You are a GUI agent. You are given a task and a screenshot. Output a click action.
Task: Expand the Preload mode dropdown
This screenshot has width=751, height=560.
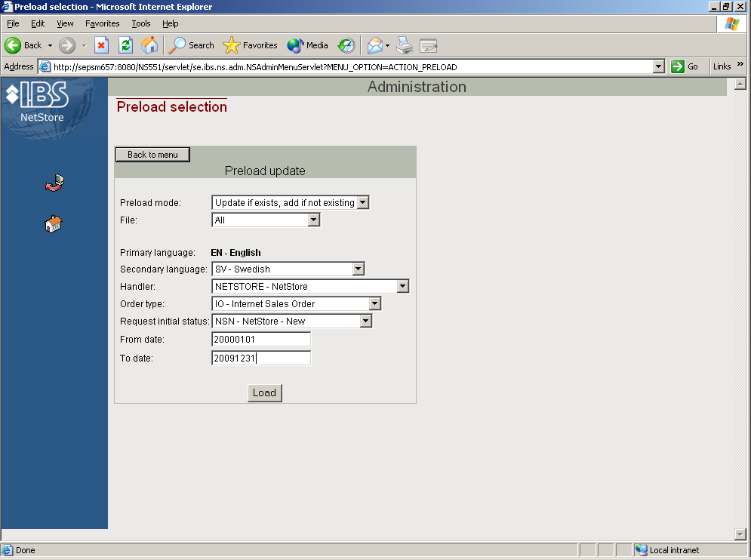[362, 202]
